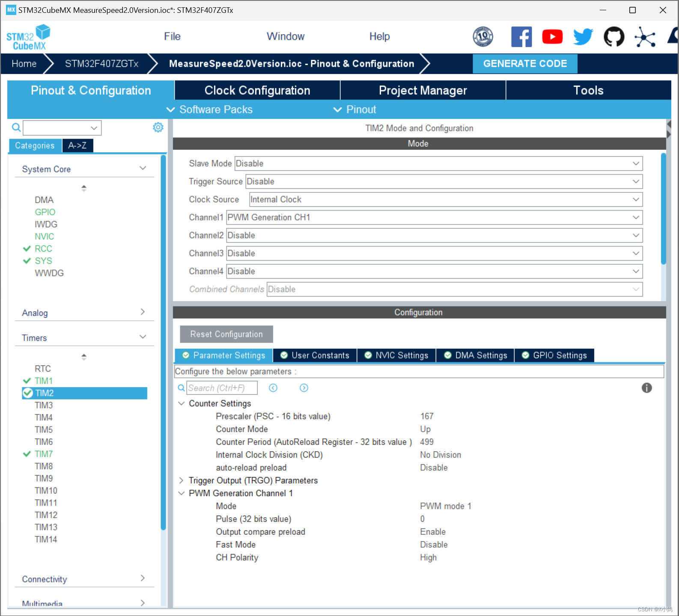
Task: Open Channel3 dropdown
Action: (434, 253)
